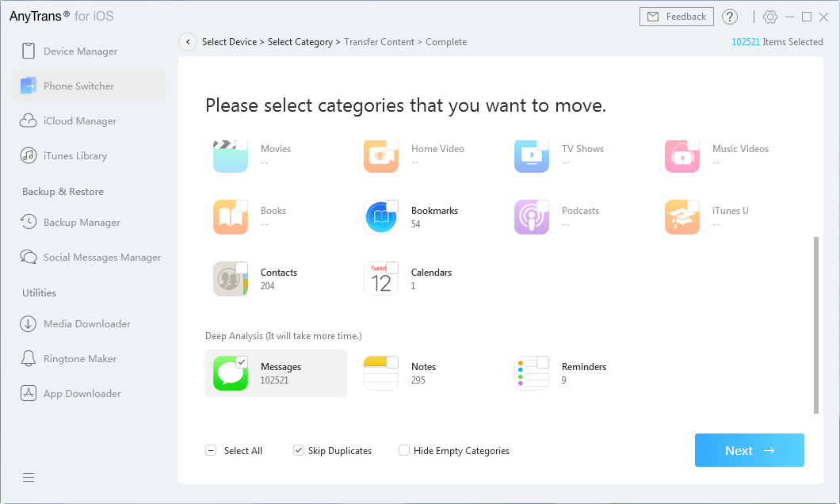Check the Bookmarks checkbox
Viewport: 840px width, 504px height.
[x=392, y=206]
